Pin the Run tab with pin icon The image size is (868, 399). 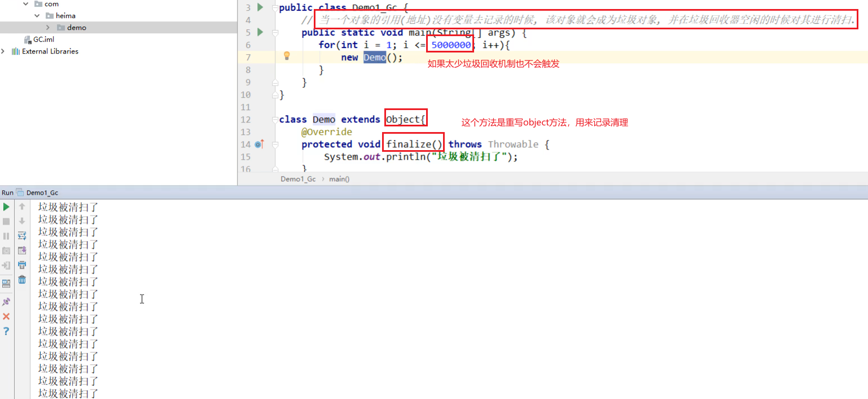pyautogui.click(x=6, y=302)
